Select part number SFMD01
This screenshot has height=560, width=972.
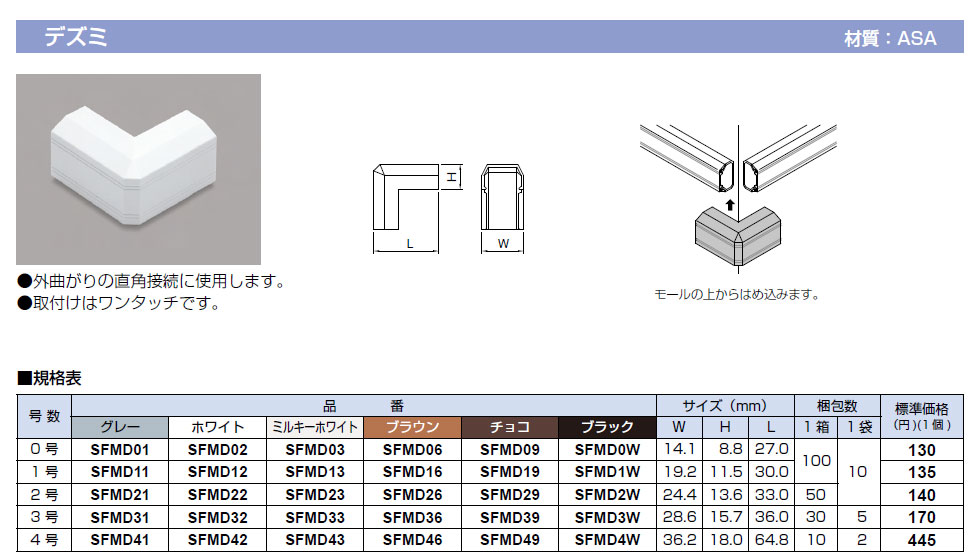pos(120,450)
